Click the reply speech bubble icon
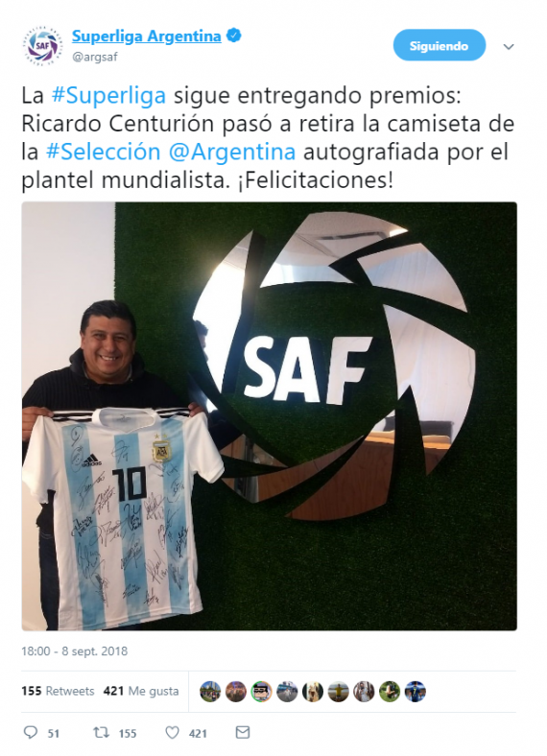Screen dimensions: 547x756 coord(31,733)
